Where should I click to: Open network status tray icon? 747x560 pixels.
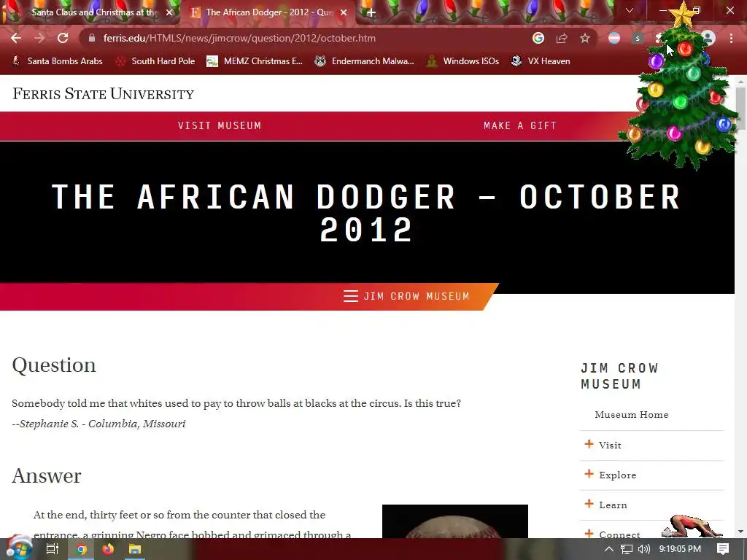(627, 549)
